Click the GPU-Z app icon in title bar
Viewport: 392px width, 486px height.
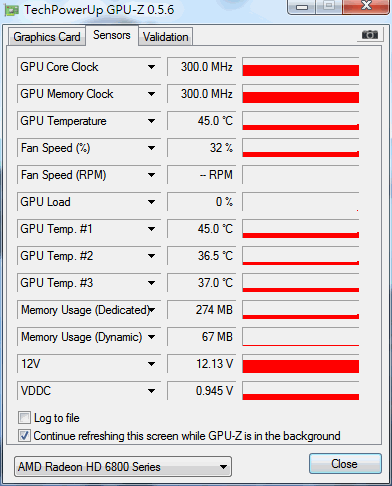pyautogui.click(x=11, y=11)
